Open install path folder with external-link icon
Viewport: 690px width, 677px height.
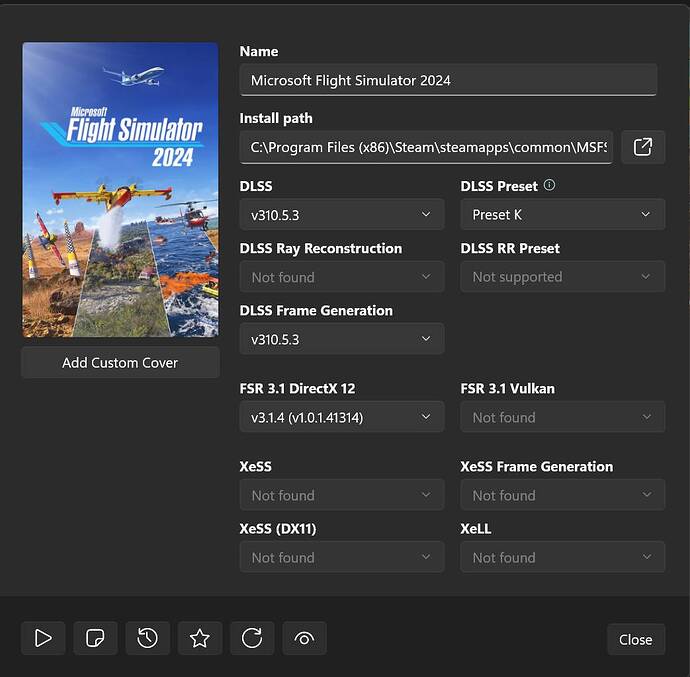tap(643, 147)
